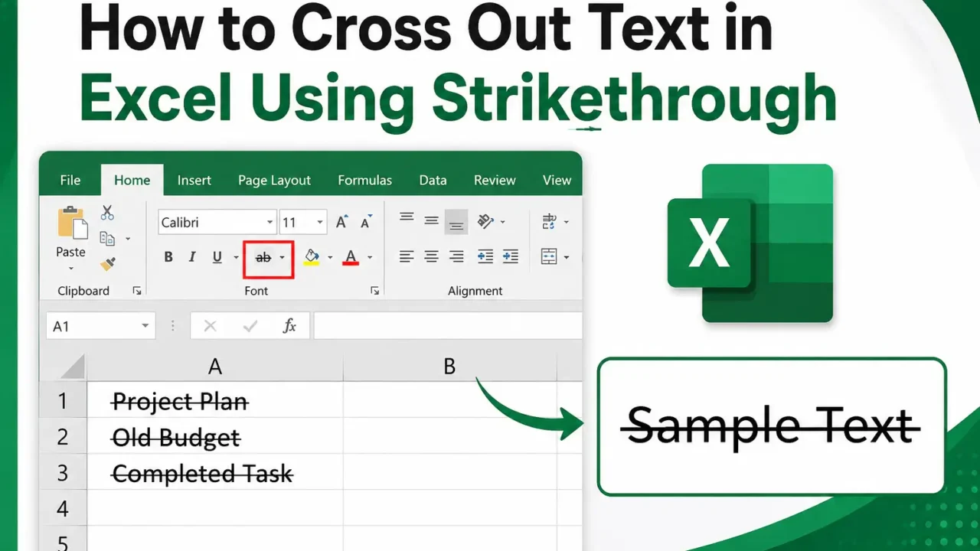This screenshot has height=551, width=980.
Task: Open the Review tab
Action: click(495, 181)
